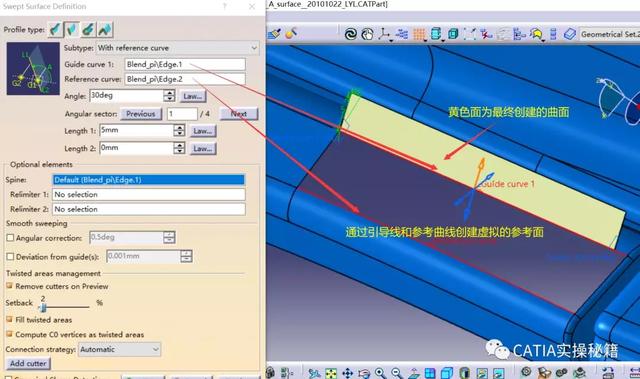Image resolution: width=640 pixels, height=379 pixels.
Task: Click the Hide/Show icon in bottom toolbar
Action: pyautogui.click(x=482, y=373)
